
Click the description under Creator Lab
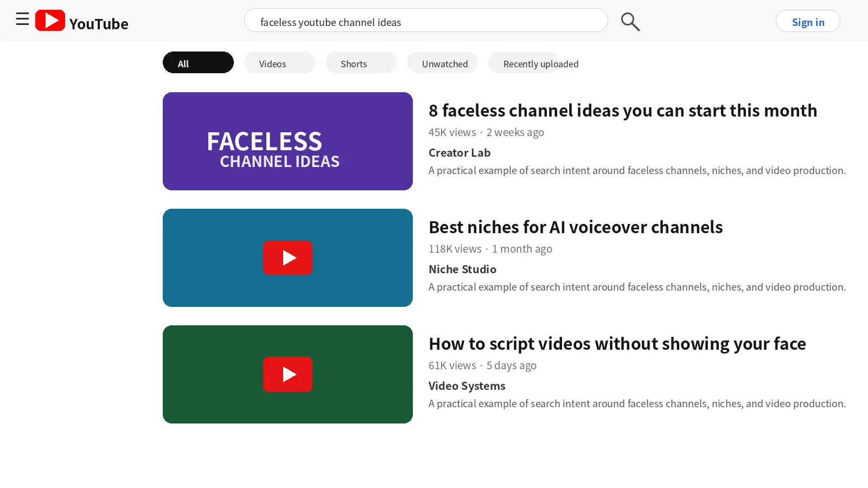coord(637,170)
